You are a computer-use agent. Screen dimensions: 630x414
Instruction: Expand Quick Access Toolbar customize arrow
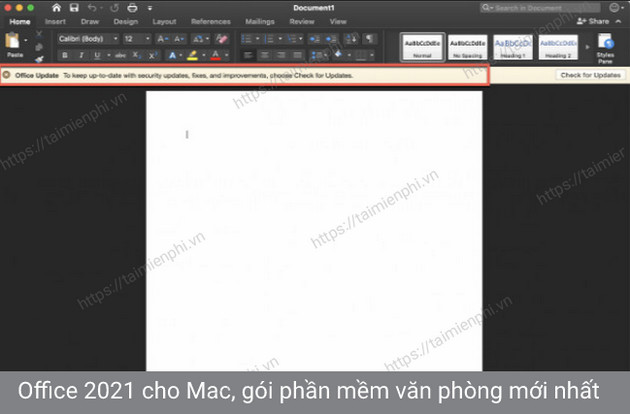pos(150,8)
